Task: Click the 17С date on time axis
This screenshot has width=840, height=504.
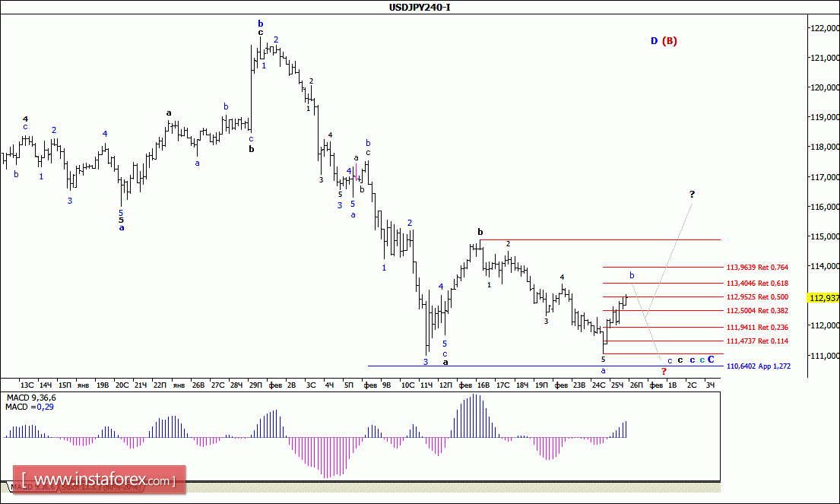Action: pos(502,385)
